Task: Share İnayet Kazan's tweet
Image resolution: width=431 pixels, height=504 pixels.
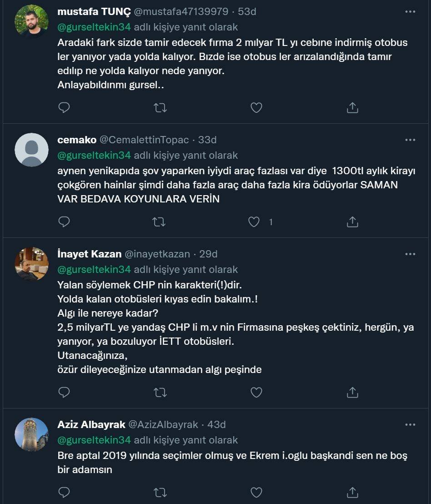Action: coord(352,392)
